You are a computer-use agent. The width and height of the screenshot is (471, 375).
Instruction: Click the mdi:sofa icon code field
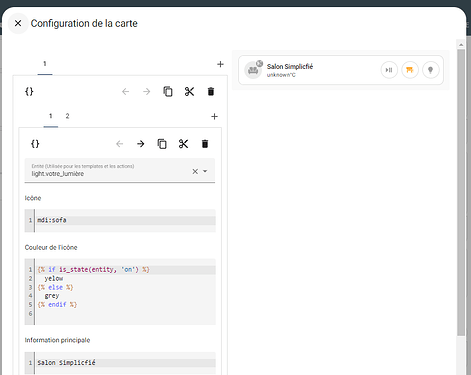(120, 220)
